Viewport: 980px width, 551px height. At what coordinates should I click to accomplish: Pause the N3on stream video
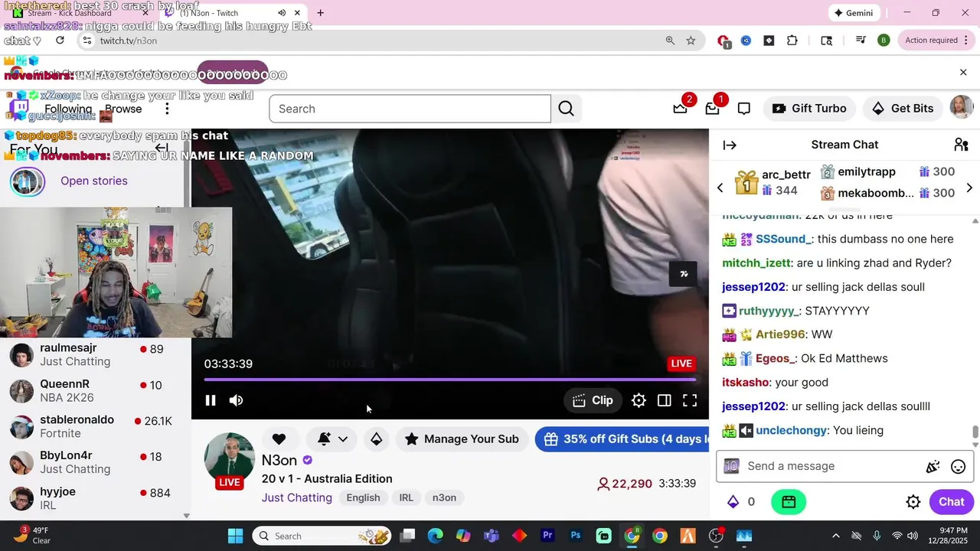(x=211, y=400)
